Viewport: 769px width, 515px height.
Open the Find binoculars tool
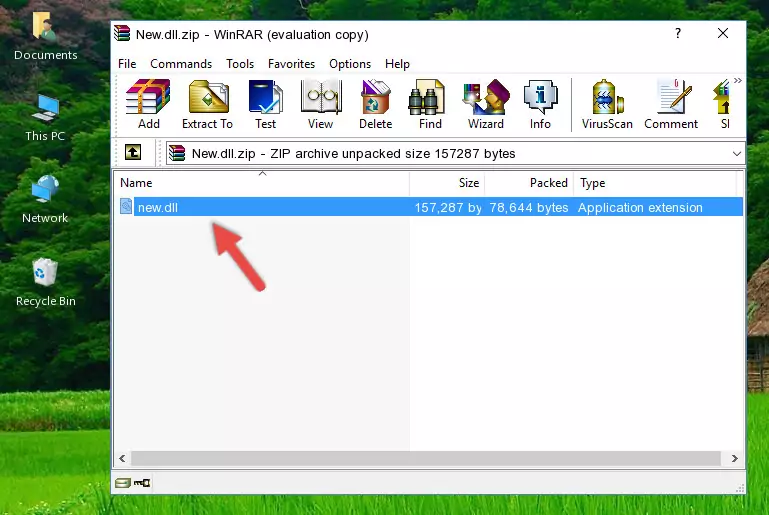coord(430,104)
